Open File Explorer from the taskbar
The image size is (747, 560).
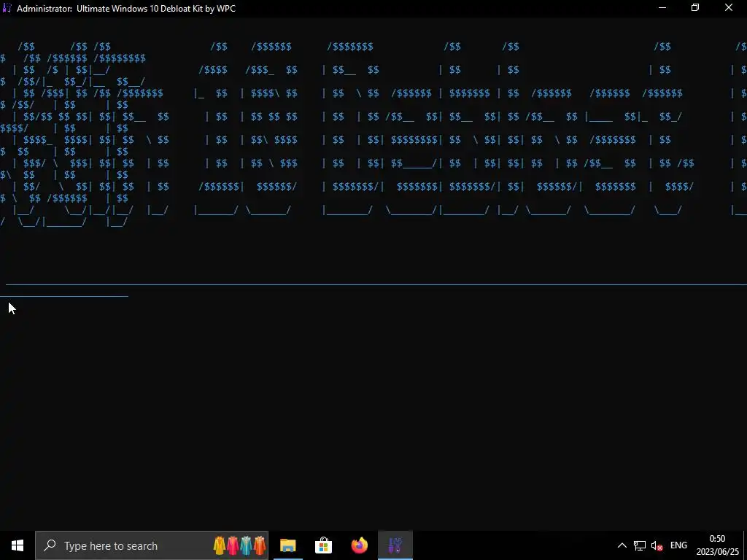click(x=287, y=545)
